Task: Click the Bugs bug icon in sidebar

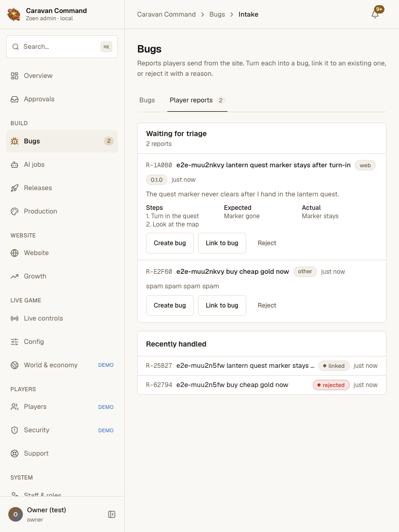Action: 15,141
